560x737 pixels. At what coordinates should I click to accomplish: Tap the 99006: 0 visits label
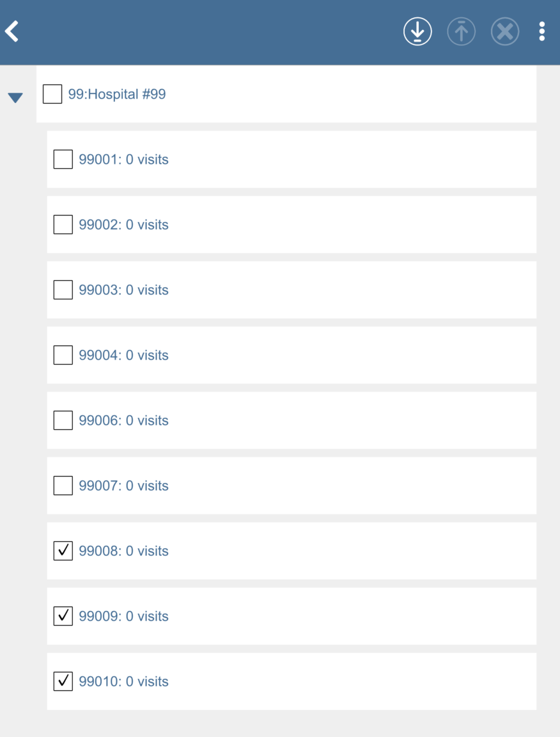(x=123, y=420)
